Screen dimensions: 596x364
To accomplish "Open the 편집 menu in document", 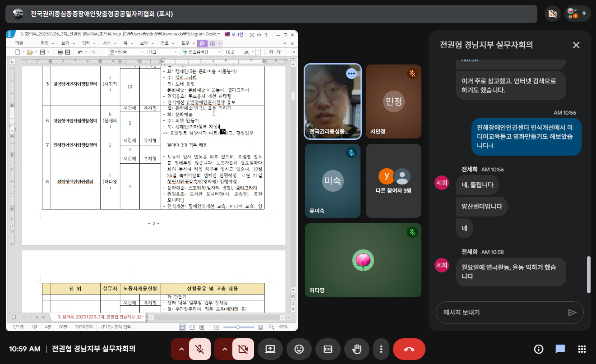I will point(44,43).
